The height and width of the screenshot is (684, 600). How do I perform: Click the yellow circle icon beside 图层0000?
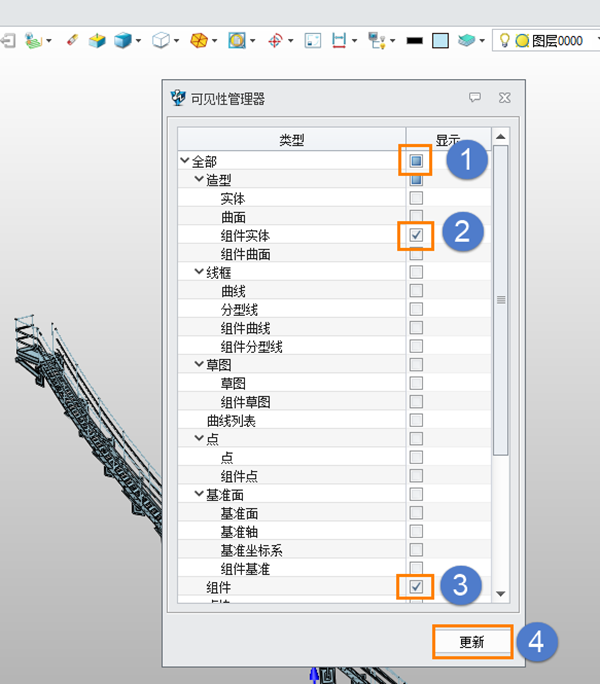[x=522, y=41]
